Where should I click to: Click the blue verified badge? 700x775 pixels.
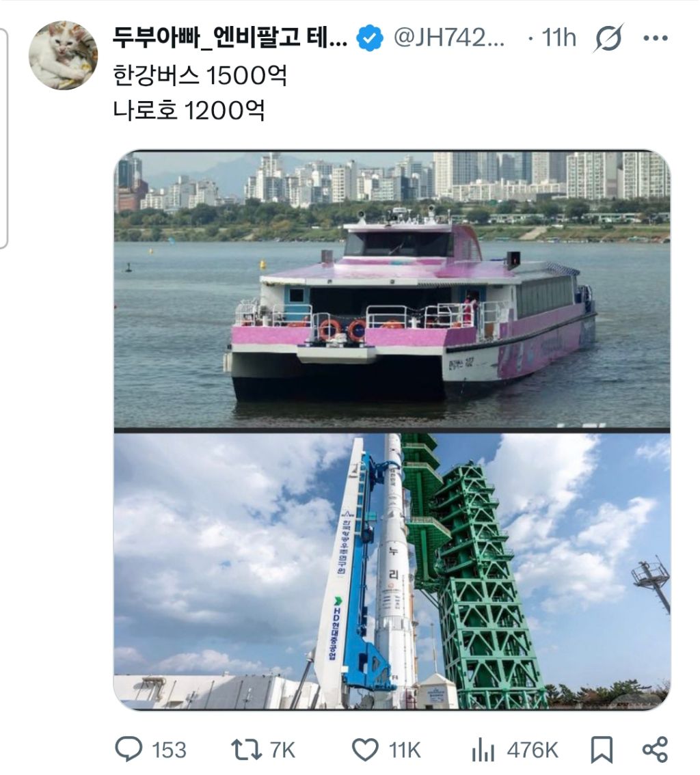click(x=370, y=38)
